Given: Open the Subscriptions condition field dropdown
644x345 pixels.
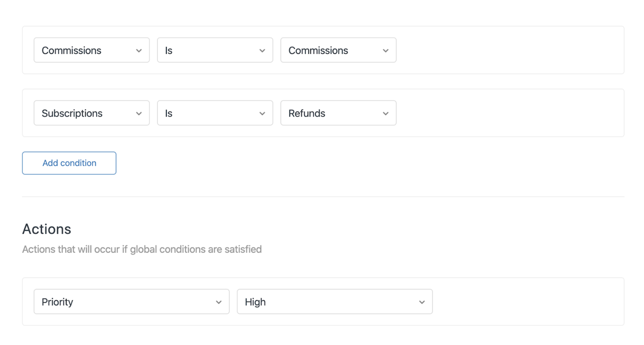Looking at the screenshot, I should tap(87, 113).
